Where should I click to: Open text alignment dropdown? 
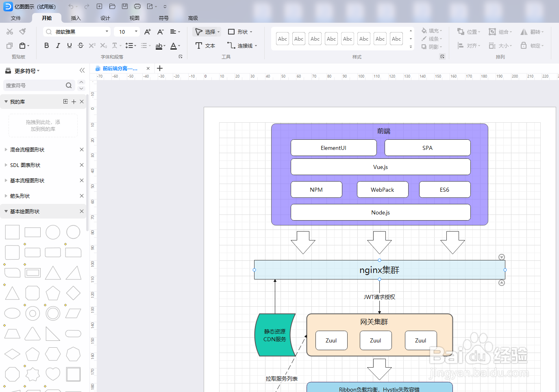175,32
